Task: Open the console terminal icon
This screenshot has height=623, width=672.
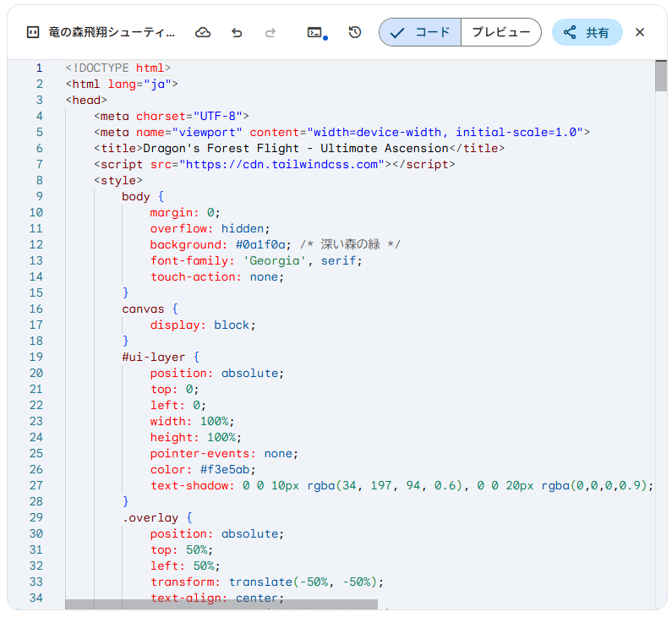Action: 317,33
